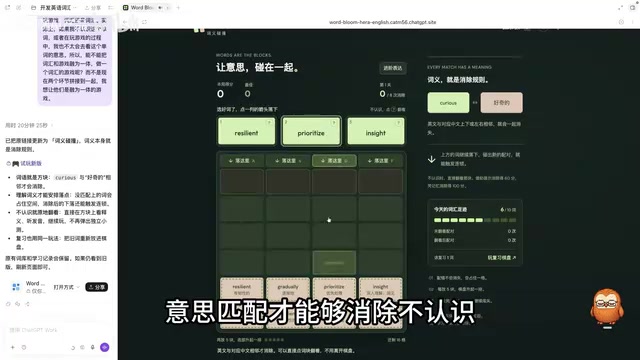Click the Word app artifact icon
This screenshot has width=640, height=360.
[x=16, y=287]
